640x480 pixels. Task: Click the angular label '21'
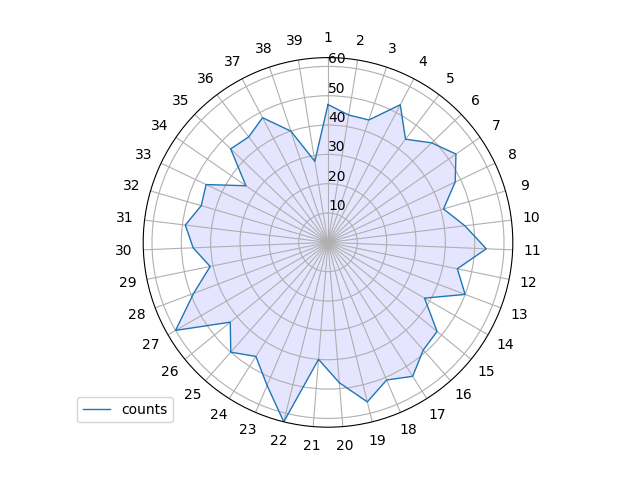coord(311,445)
